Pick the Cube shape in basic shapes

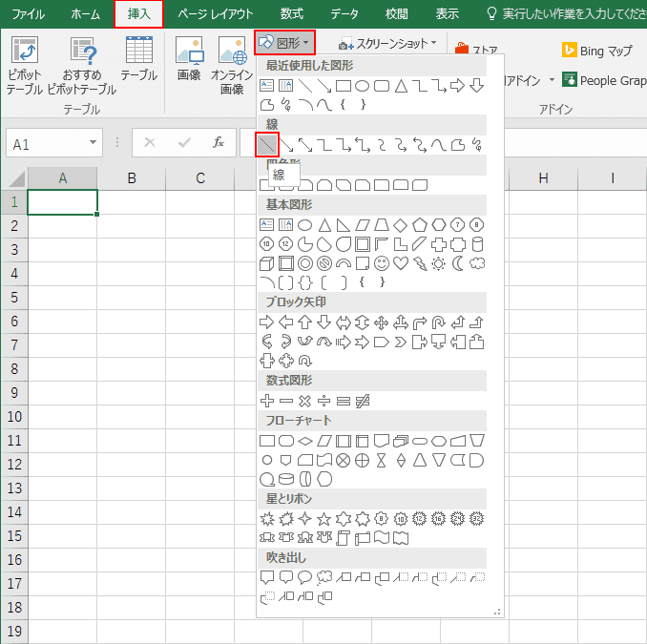[267, 263]
